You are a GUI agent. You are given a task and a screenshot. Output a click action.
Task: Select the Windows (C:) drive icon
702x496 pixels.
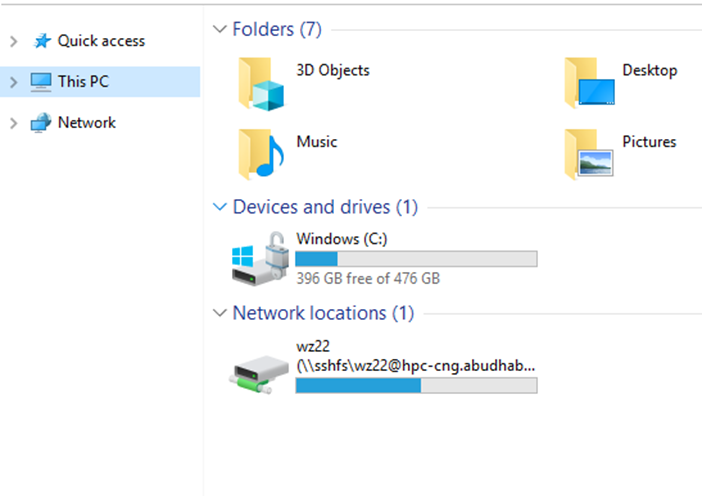click(x=259, y=259)
